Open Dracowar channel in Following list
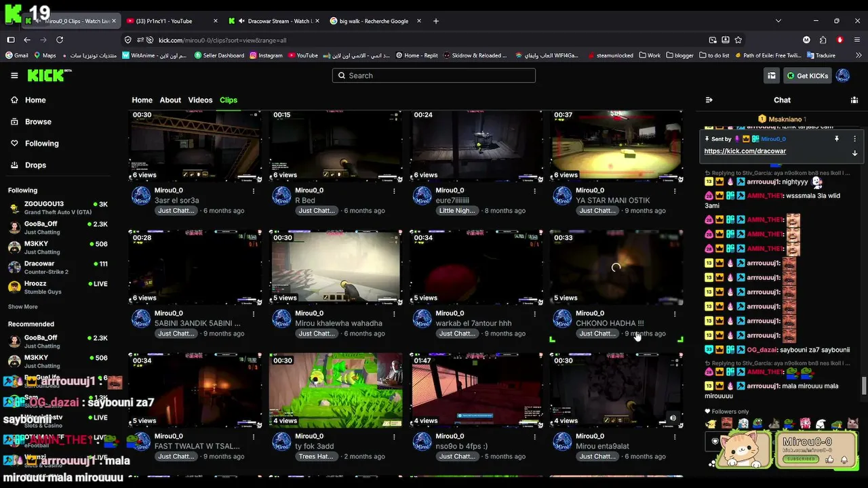The image size is (868, 488). pyautogui.click(x=58, y=267)
